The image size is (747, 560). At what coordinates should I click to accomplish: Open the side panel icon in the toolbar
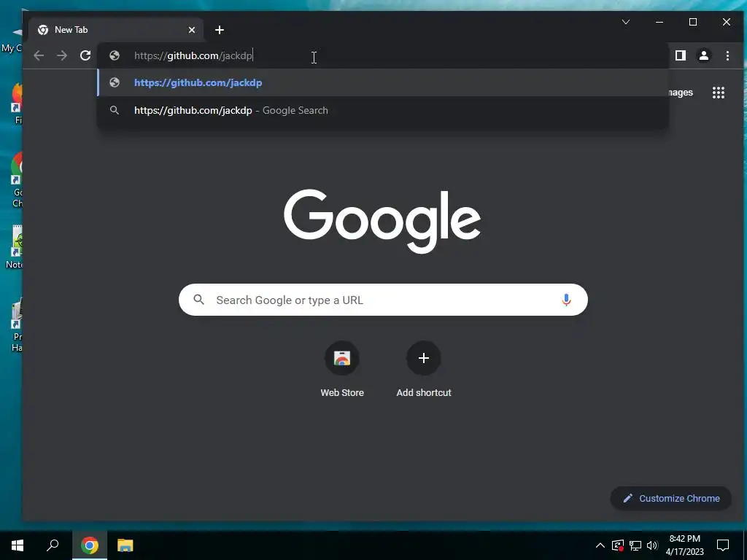(681, 55)
